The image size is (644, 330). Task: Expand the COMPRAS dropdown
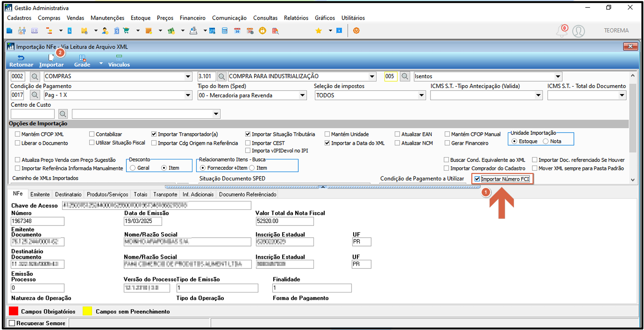[x=188, y=76]
